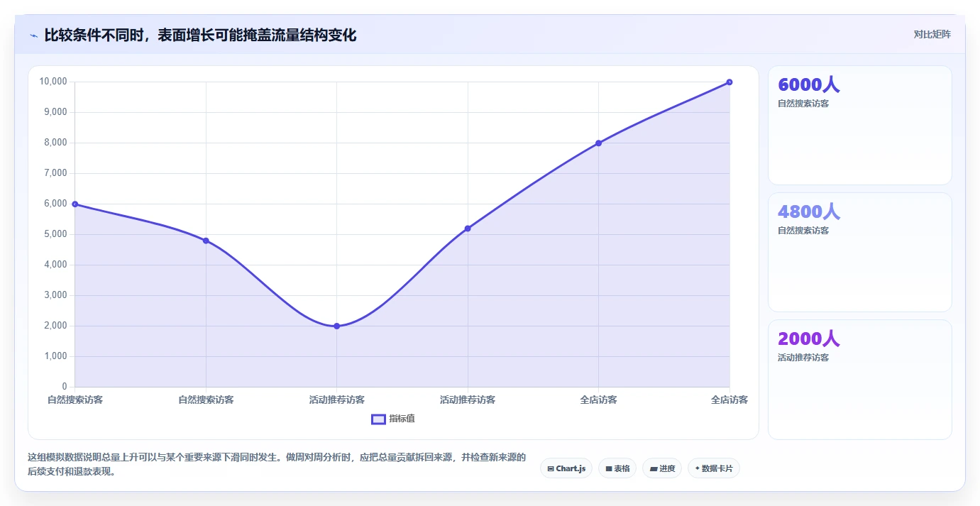Select the 进度 chip

[662, 468]
